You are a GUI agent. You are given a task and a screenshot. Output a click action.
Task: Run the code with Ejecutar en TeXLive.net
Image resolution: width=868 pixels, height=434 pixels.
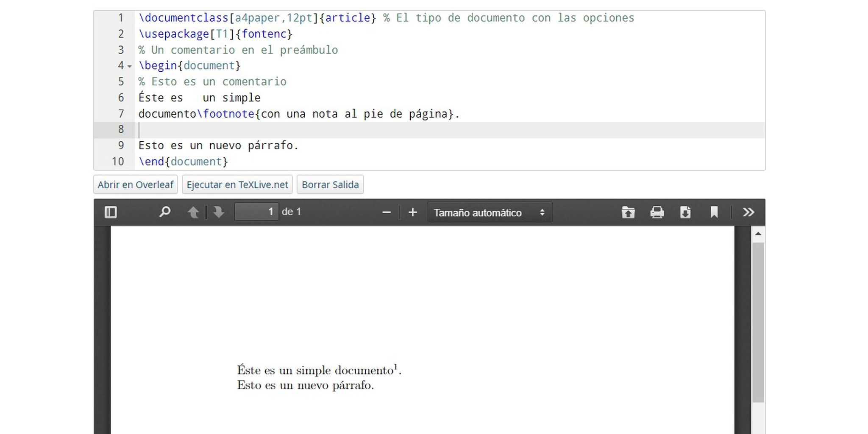tap(237, 185)
